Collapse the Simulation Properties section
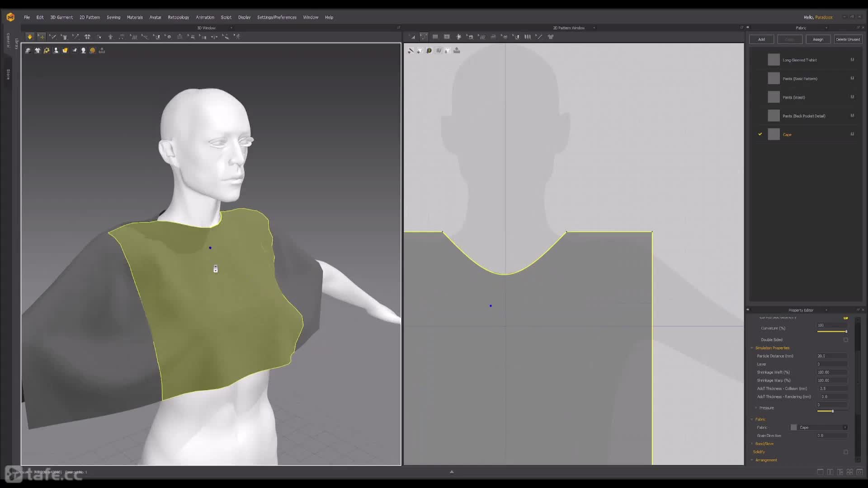This screenshot has height=488, width=868. (752, 348)
